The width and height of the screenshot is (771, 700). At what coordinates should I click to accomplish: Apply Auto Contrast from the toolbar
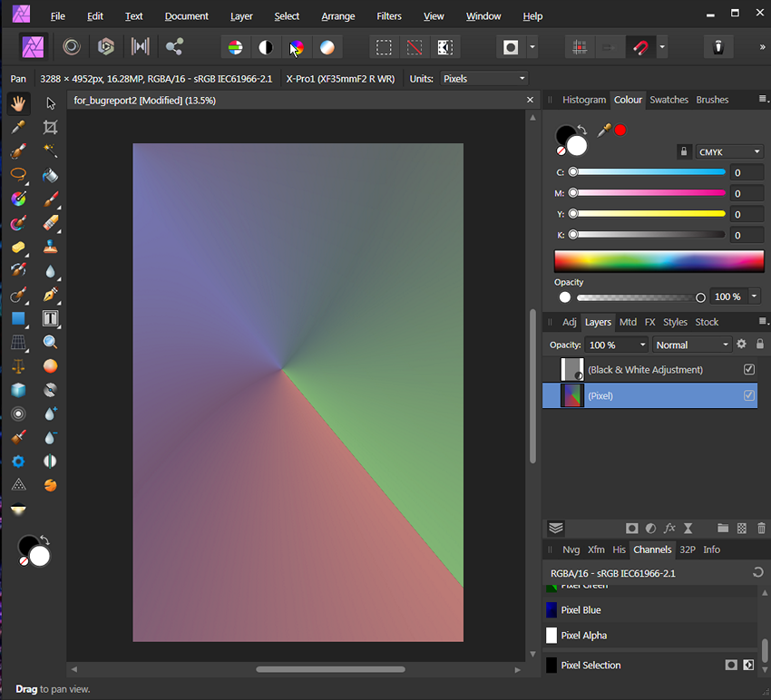click(x=266, y=46)
